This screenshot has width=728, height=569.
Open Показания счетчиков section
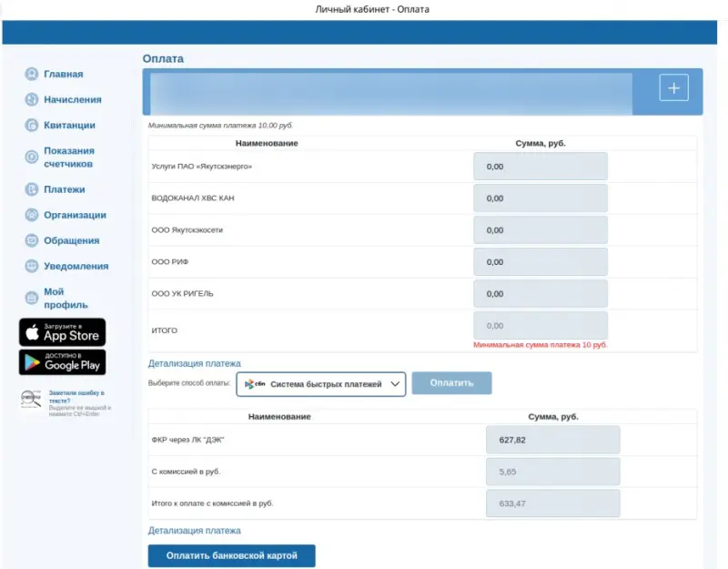(69, 157)
